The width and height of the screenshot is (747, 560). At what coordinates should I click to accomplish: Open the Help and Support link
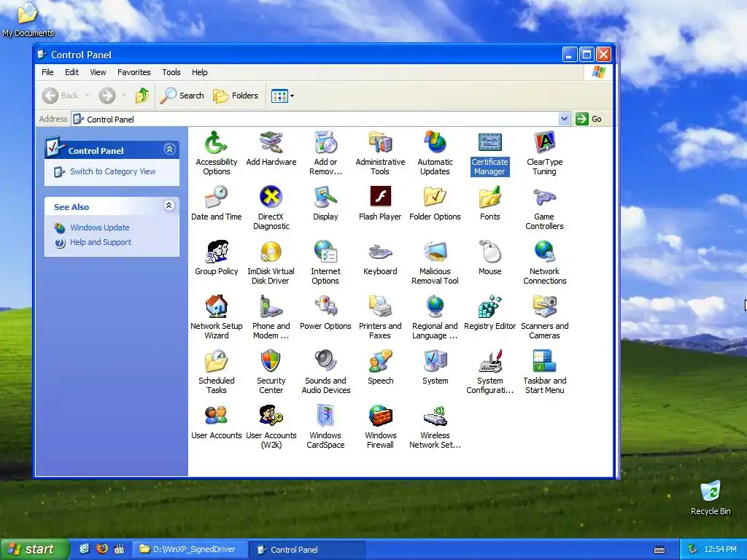101,242
